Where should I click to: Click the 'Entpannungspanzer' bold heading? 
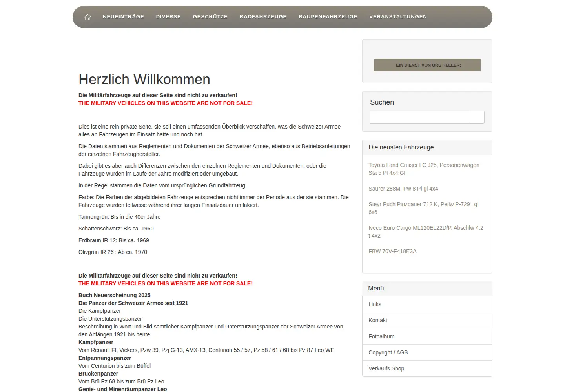tap(105, 358)
